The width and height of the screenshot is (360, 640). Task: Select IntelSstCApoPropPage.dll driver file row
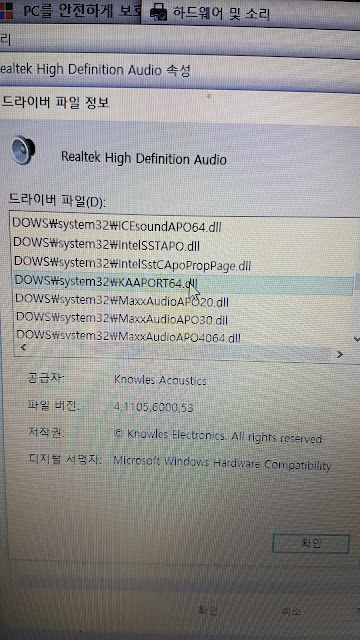pos(132,264)
